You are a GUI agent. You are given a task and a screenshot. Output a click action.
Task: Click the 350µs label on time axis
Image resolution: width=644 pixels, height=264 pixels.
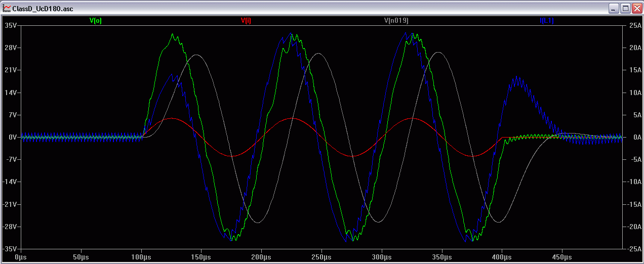[x=441, y=257]
